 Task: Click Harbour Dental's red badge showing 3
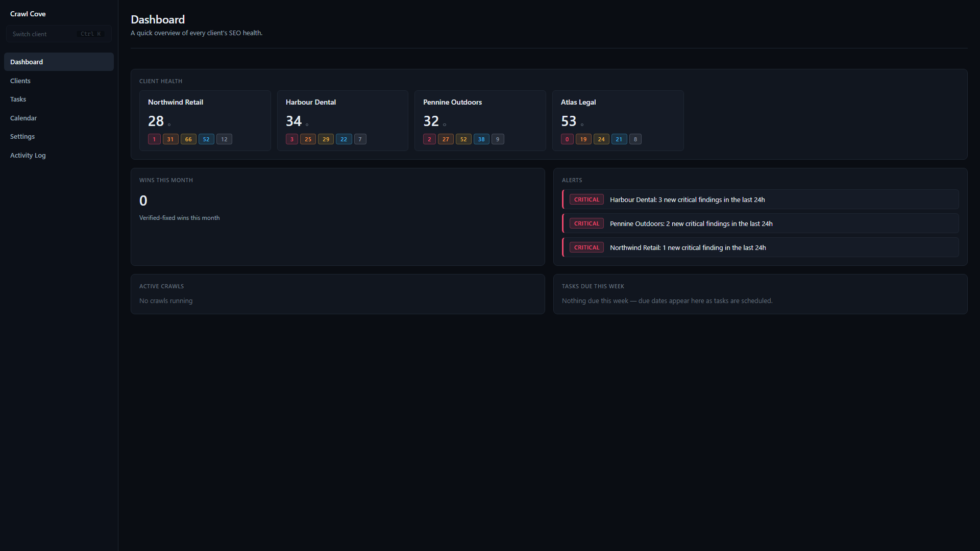(292, 139)
